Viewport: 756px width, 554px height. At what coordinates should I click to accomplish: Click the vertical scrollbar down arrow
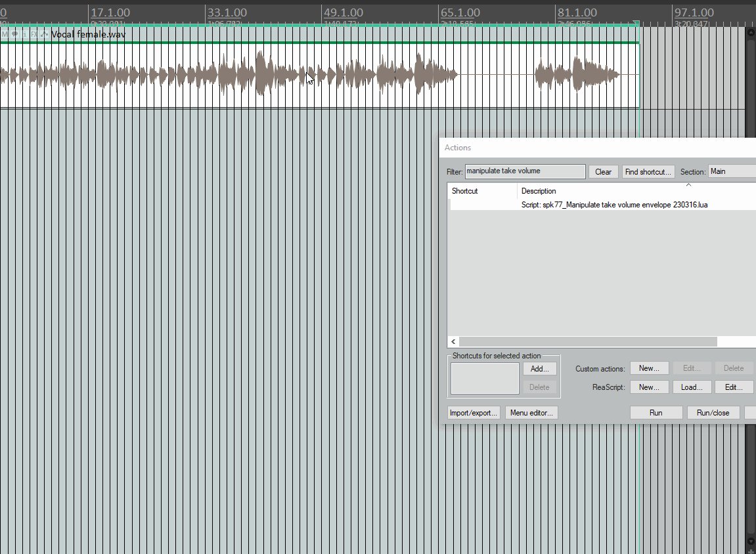click(751, 540)
